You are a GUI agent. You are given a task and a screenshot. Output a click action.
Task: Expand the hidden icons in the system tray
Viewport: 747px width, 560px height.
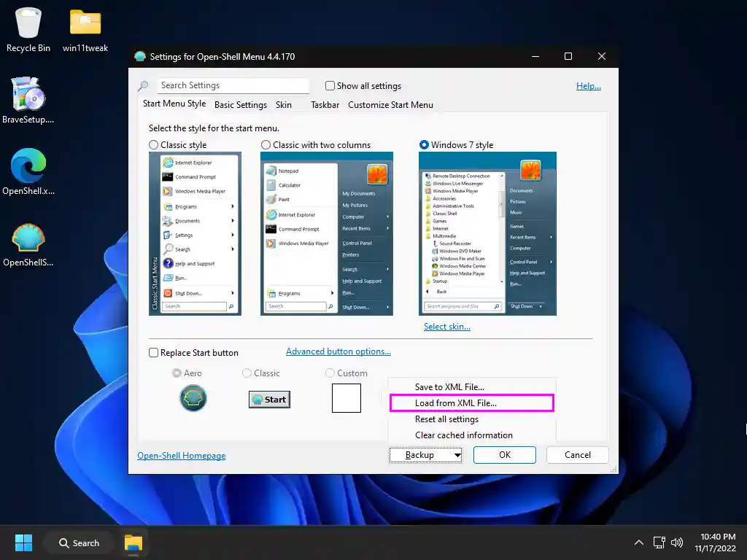[638, 542]
